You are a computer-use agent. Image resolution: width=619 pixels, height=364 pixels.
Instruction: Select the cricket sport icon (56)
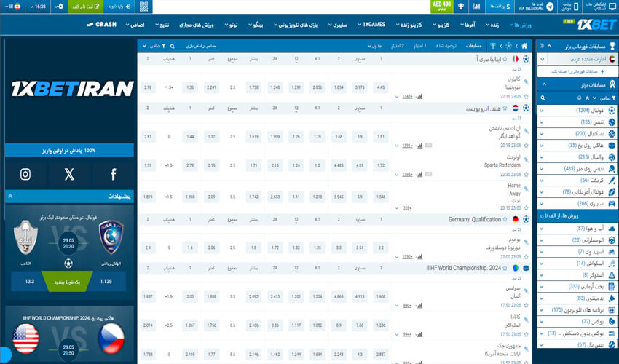(x=612, y=181)
